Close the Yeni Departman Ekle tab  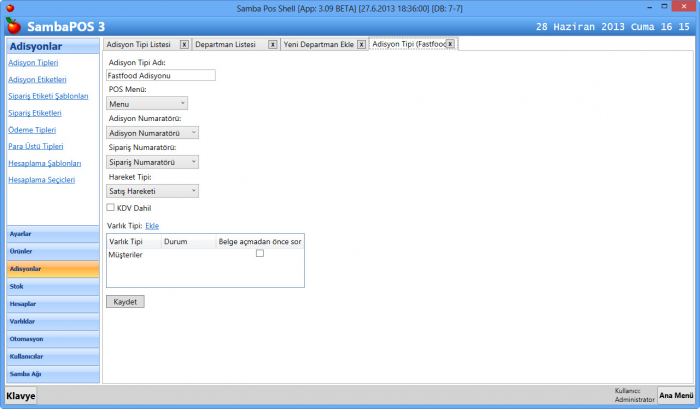[x=362, y=45]
